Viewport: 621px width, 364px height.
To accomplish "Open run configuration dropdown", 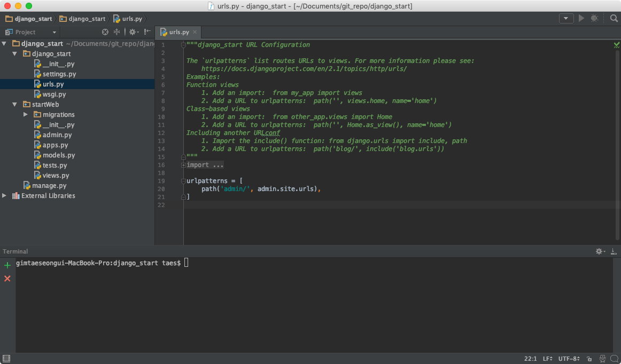I will pyautogui.click(x=566, y=19).
